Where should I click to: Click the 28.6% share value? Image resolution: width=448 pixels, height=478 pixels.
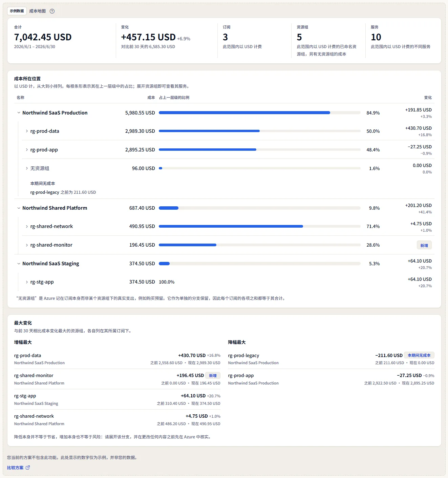point(373,245)
